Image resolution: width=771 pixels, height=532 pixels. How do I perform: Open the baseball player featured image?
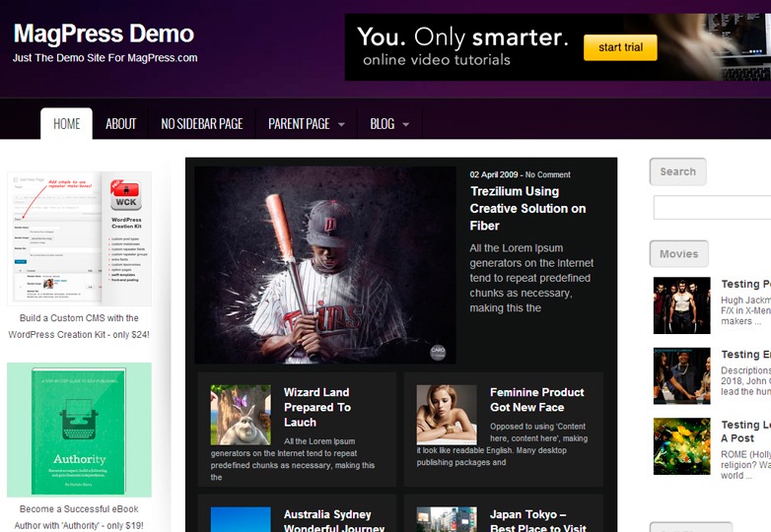point(324,265)
